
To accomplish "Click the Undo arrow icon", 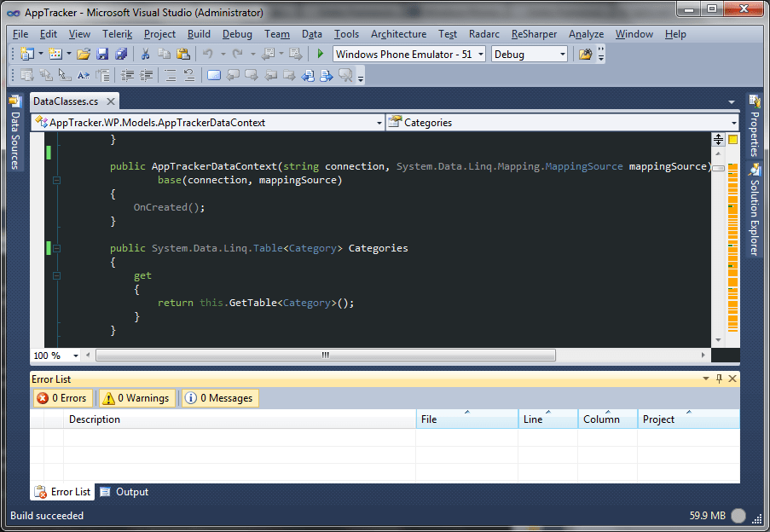I will tap(208, 54).
